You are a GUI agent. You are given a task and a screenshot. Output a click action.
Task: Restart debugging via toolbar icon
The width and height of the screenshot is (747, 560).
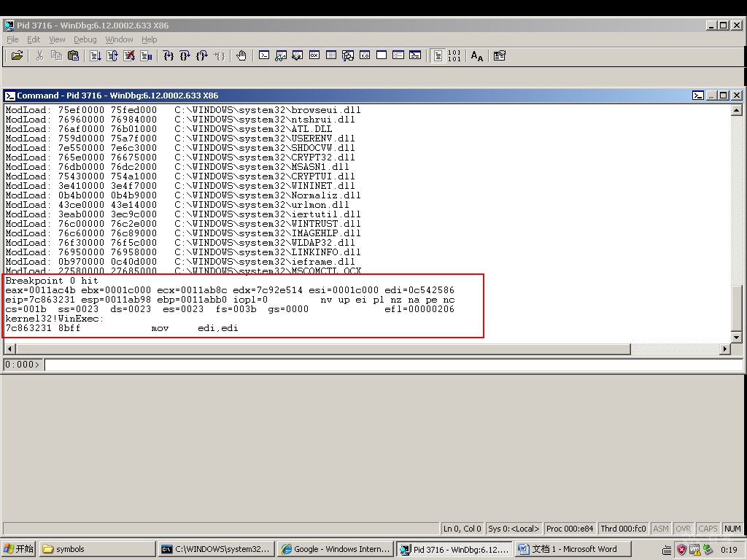click(x=112, y=55)
